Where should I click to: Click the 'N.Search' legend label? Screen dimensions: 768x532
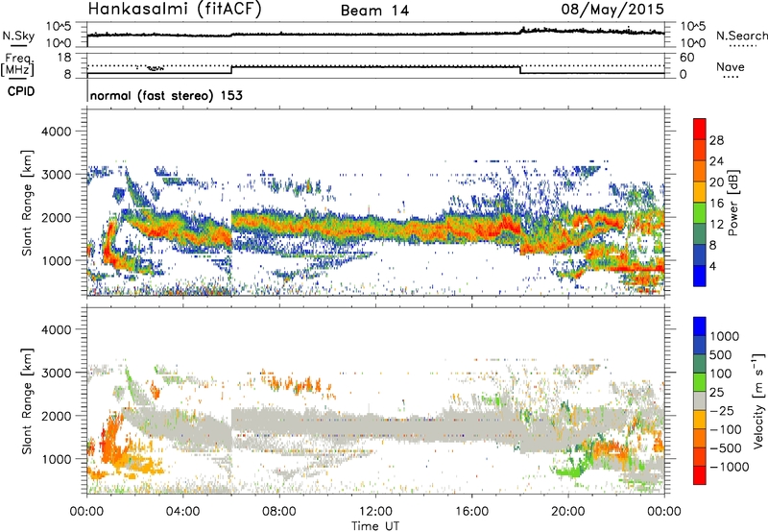pyautogui.click(x=741, y=36)
